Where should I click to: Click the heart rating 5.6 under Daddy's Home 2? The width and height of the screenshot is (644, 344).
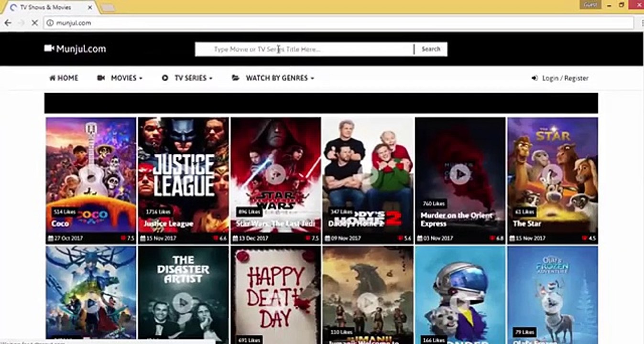tap(404, 238)
